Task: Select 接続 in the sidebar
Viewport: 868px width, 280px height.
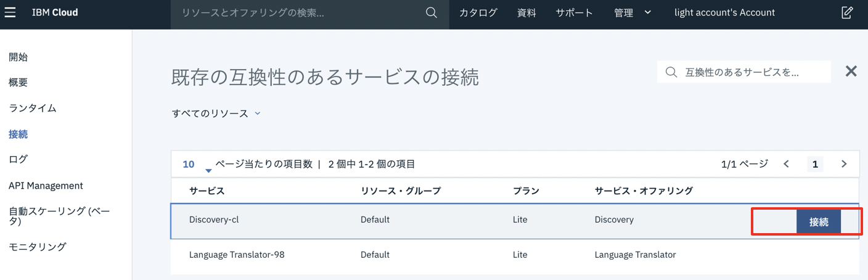Action: click(x=18, y=134)
